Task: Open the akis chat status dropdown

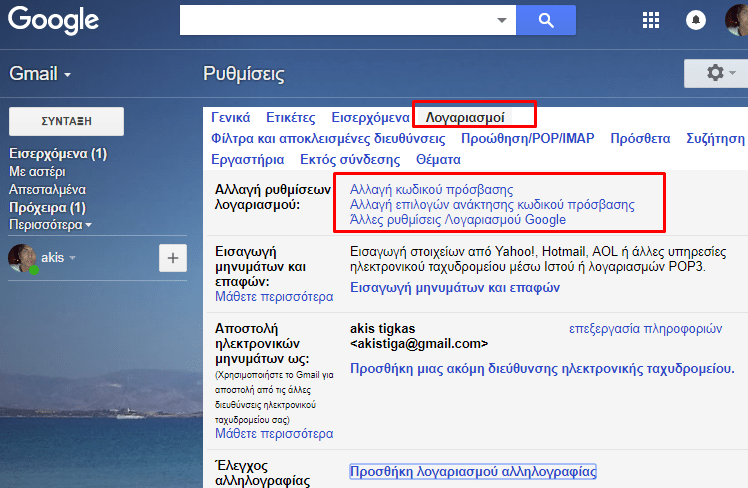Action: pos(73,258)
